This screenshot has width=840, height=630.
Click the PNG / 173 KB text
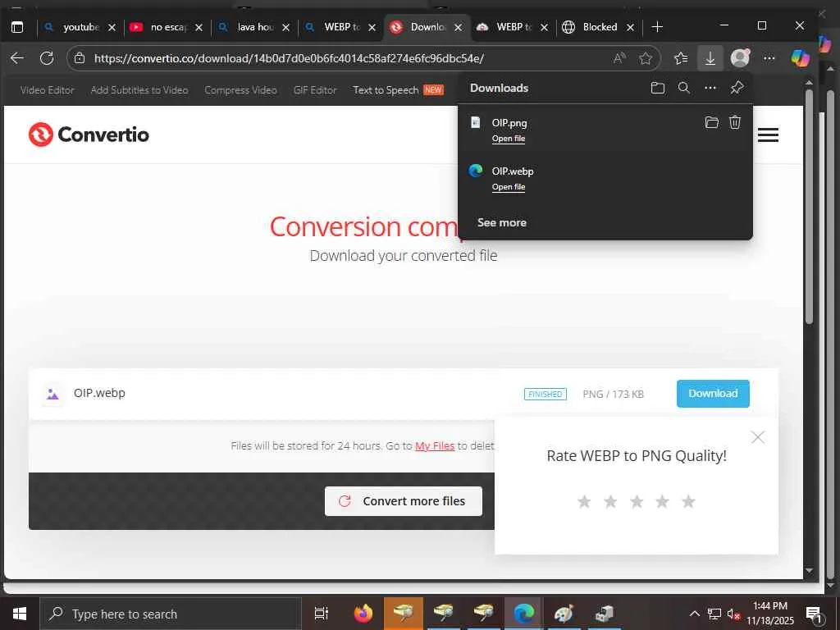point(614,395)
